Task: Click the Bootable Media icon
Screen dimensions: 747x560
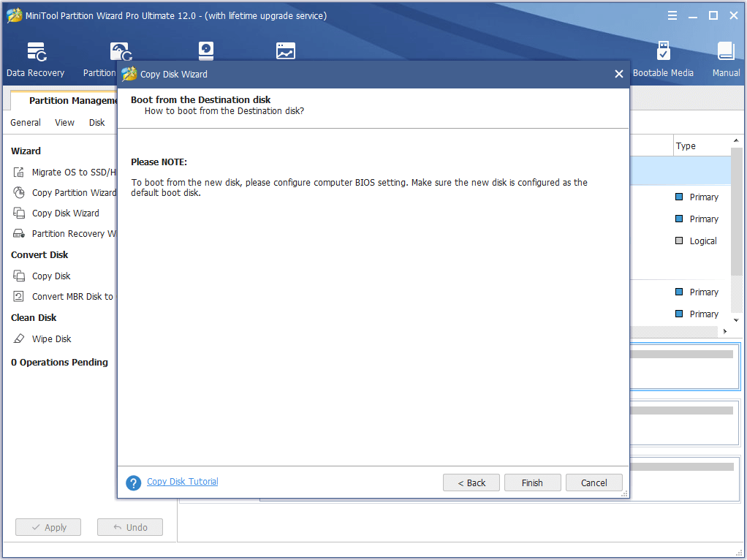Action: (663, 59)
